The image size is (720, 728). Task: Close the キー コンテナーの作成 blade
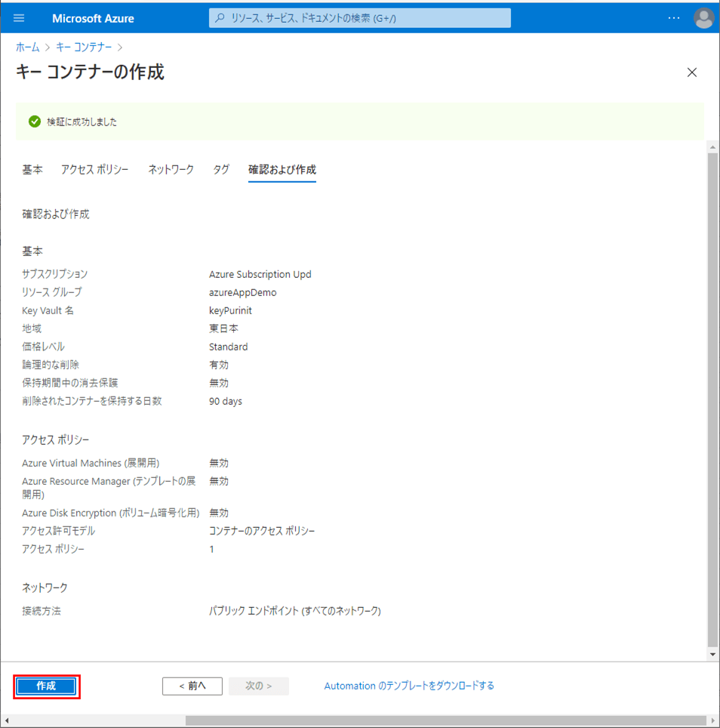(x=692, y=72)
